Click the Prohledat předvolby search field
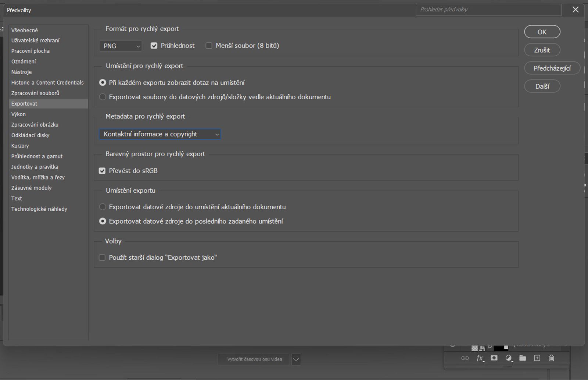Image resolution: width=588 pixels, height=380 pixels. pos(488,10)
